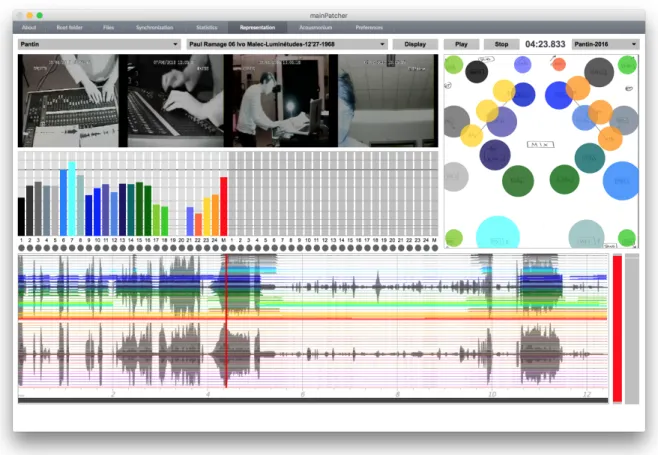Click the 10 minute mark on timeline ruler
Viewport: 658px width, 455px height.
point(492,394)
